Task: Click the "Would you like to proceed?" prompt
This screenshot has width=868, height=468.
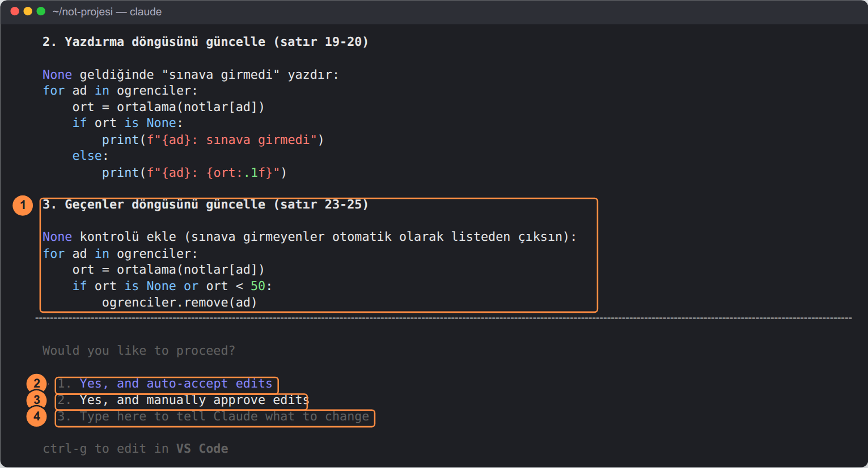Action: point(139,351)
